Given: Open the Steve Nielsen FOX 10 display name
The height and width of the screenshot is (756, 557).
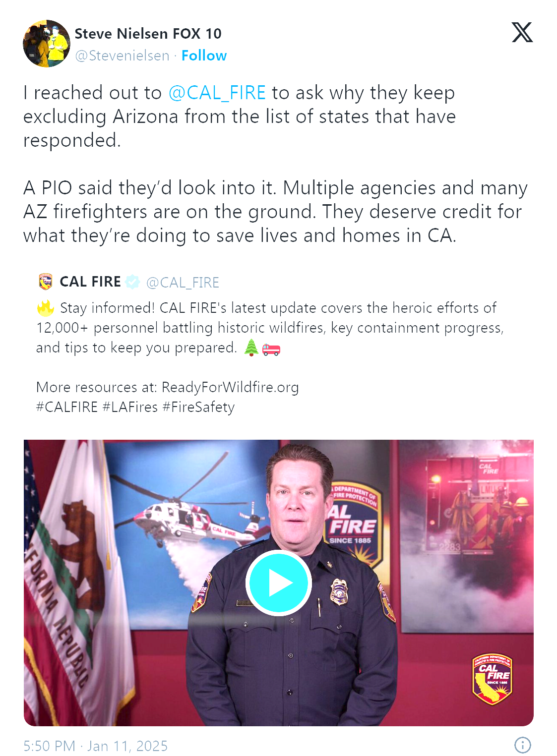Looking at the screenshot, I should (x=148, y=34).
